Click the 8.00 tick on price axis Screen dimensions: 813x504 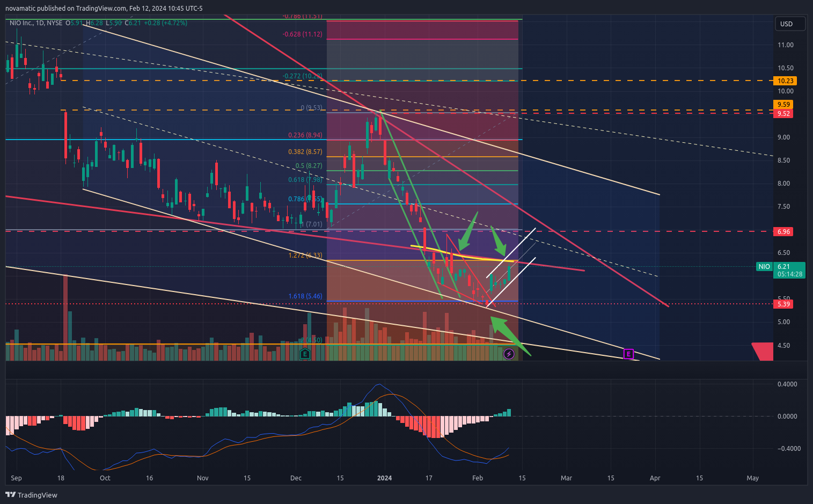(784, 184)
